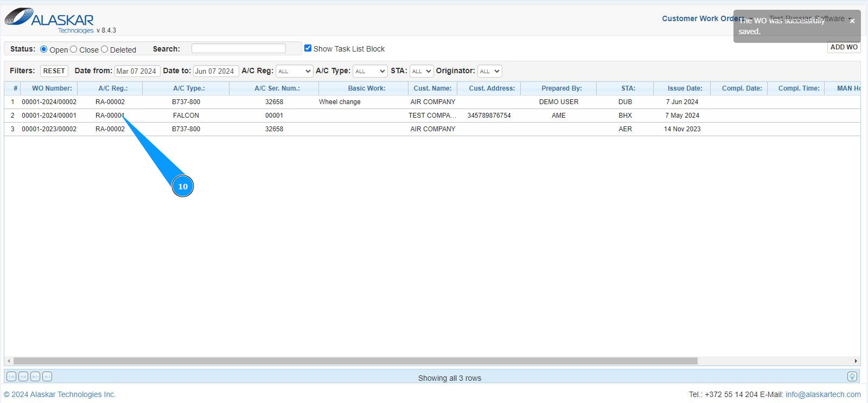Go to next page of results
The width and height of the screenshot is (868, 403).
35,376
